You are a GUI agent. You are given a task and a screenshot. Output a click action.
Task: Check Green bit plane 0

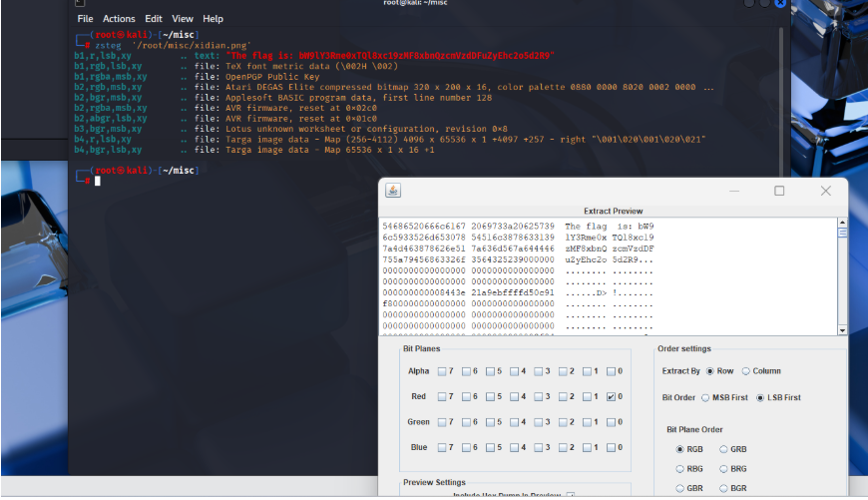[x=611, y=422]
